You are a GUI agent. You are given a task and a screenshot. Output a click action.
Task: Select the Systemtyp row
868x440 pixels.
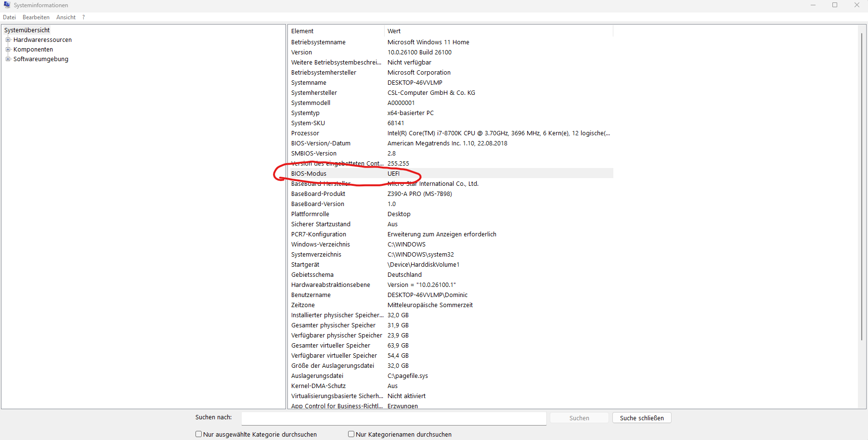[x=451, y=113]
